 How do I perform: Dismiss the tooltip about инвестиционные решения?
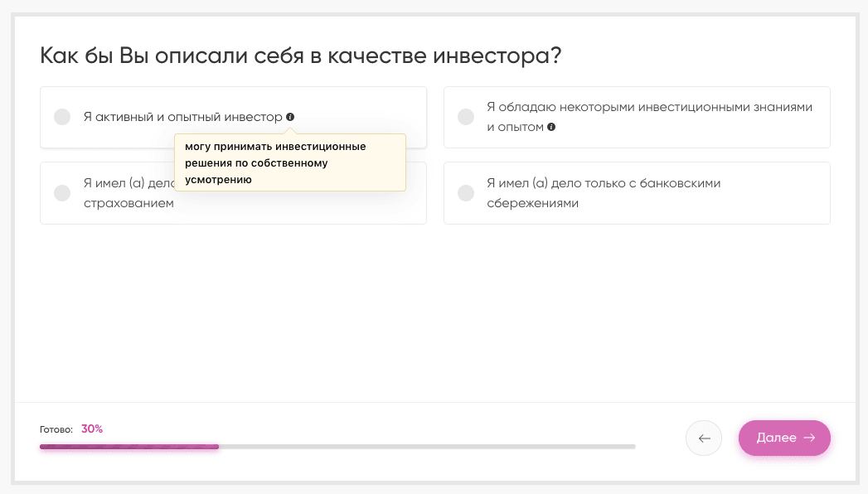(x=290, y=162)
